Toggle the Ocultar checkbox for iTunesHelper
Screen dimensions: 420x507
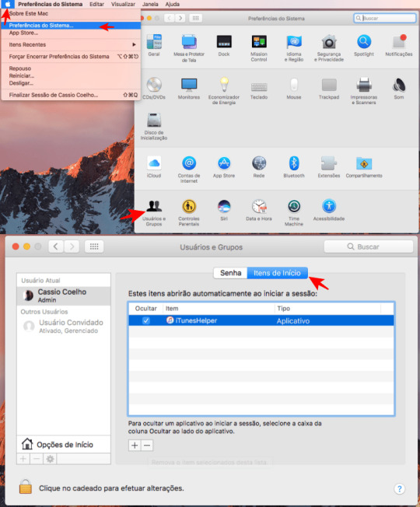tap(146, 320)
